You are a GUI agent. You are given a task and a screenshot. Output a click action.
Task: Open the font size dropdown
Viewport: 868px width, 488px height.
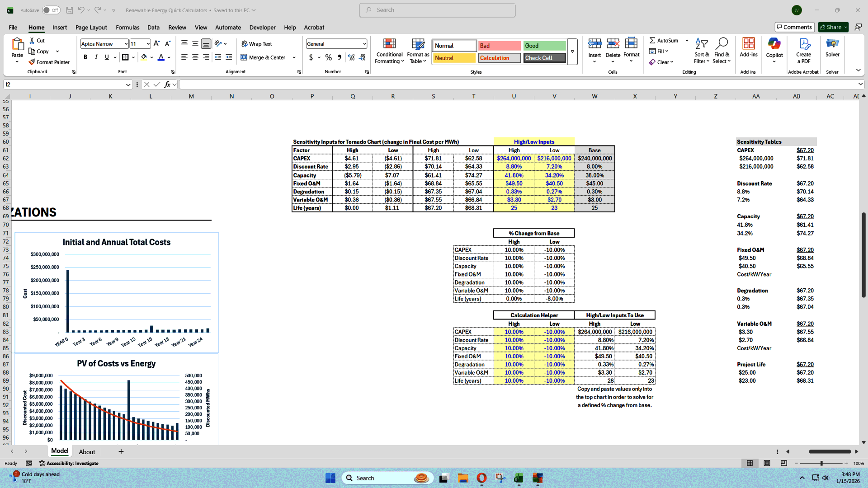pyautogui.click(x=147, y=43)
